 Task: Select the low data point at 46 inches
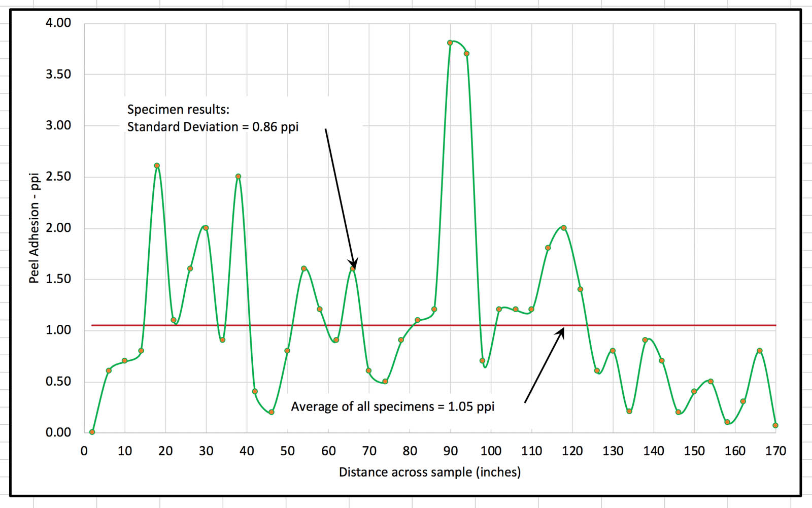[x=272, y=412]
